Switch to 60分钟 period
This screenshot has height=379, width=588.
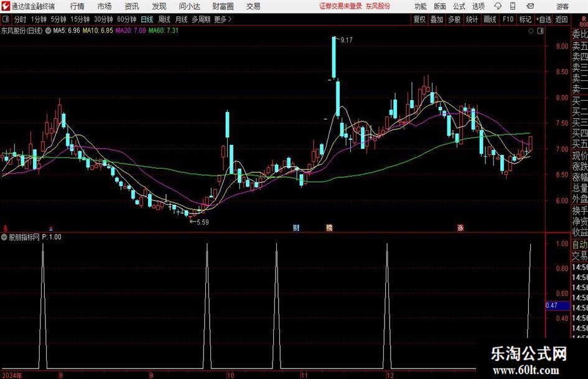click(x=127, y=19)
